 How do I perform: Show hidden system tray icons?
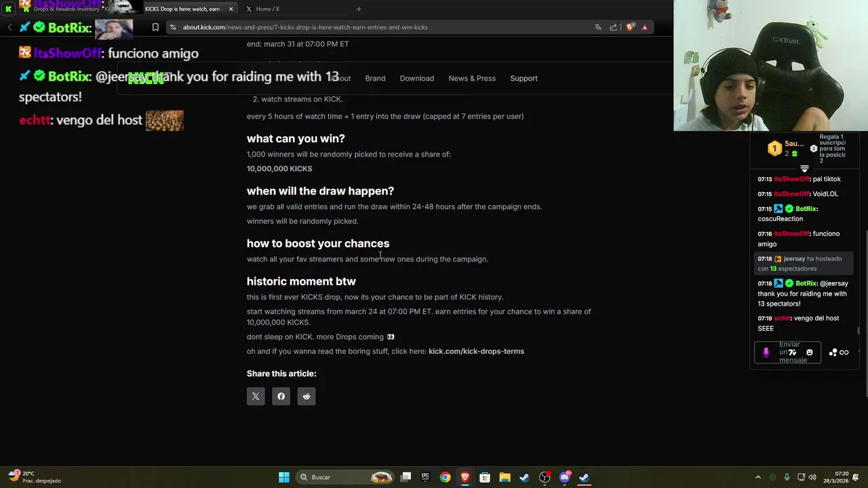click(x=758, y=477)
